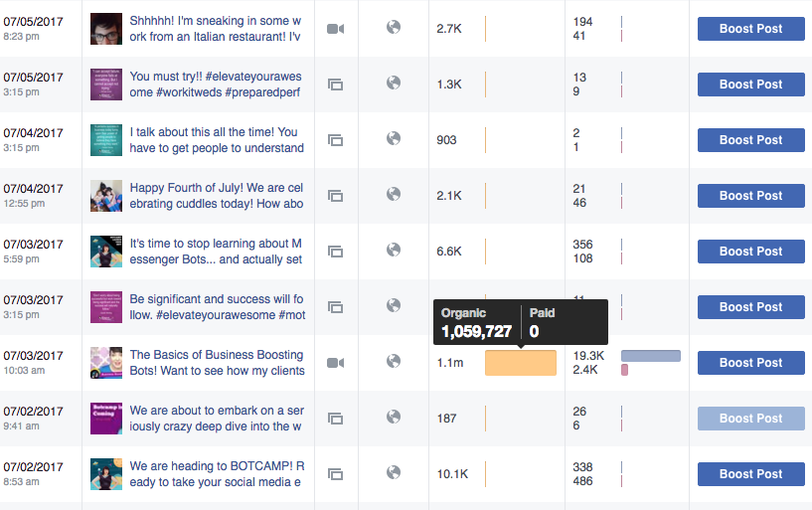Click faded Boost Post on 'about to embark' row

[751, 419]
